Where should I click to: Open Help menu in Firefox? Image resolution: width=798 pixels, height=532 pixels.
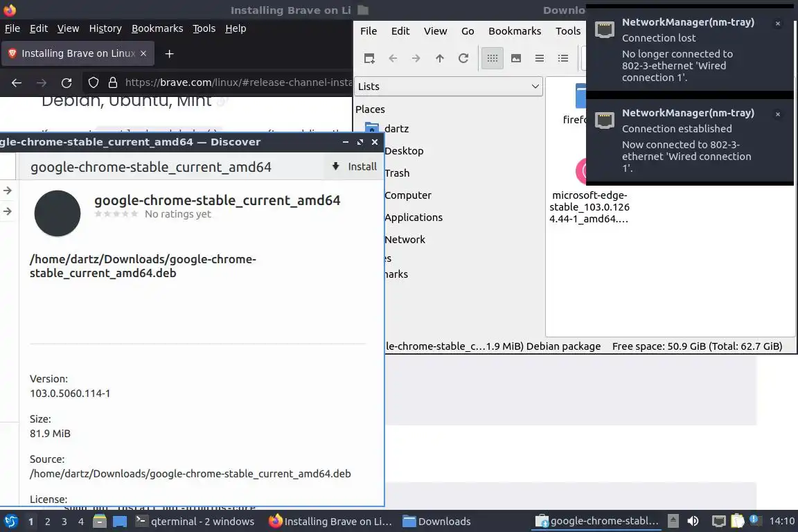click(x=236, y=28)
